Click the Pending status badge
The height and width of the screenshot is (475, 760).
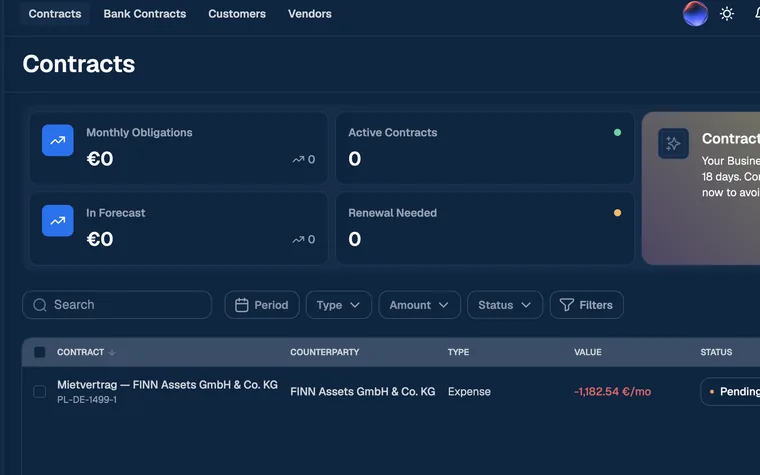tap(730, 392)
